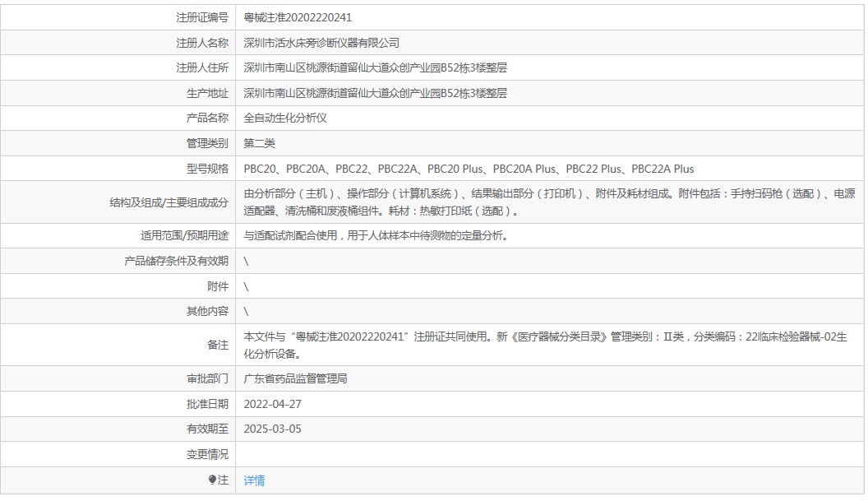Image resolution: width=868 pixels, height=501 pixels.
Task: Click the 结构及组成/主要组成成分 label
Action: pos(169,203)
